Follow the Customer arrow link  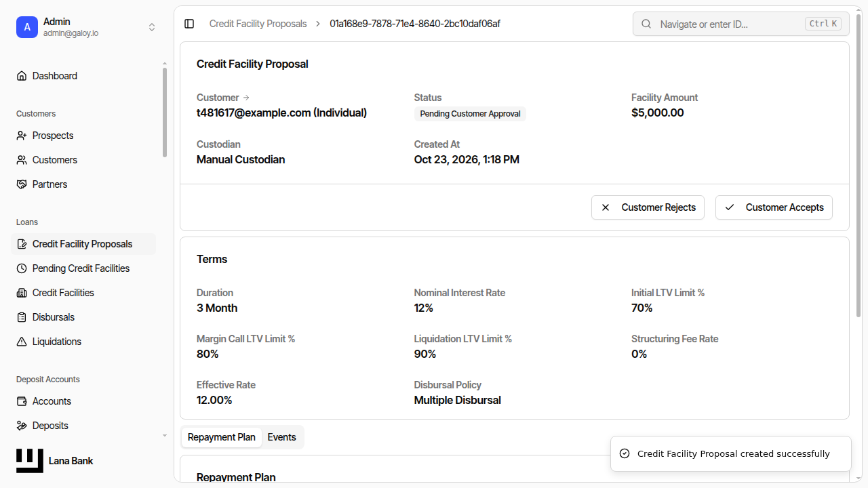pos(246,98)
